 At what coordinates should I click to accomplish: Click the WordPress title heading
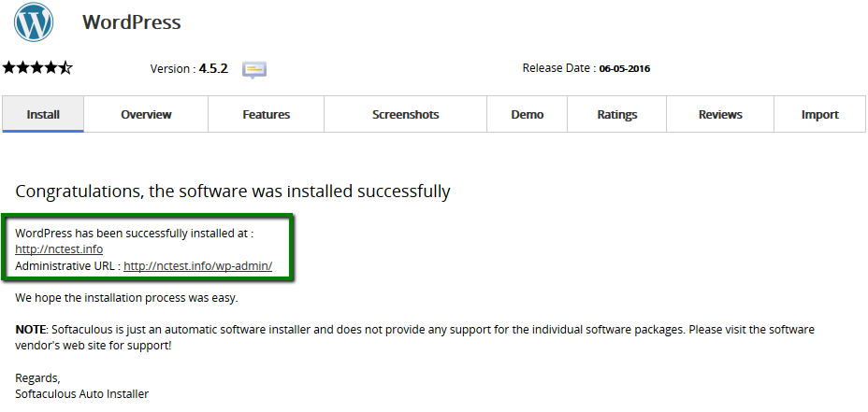tap(132, 22)
